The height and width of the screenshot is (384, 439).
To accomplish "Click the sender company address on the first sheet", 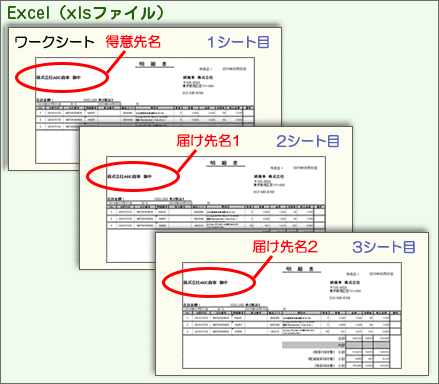I will (198, 85).
